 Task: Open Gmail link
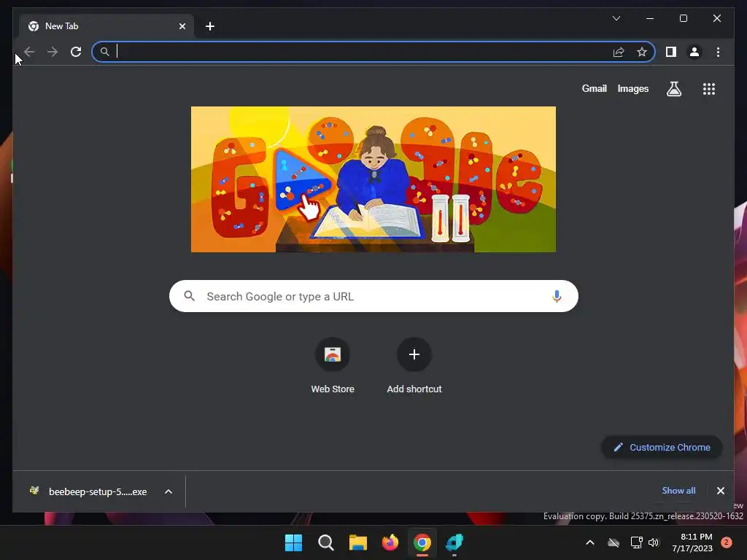tap(594, 88)
